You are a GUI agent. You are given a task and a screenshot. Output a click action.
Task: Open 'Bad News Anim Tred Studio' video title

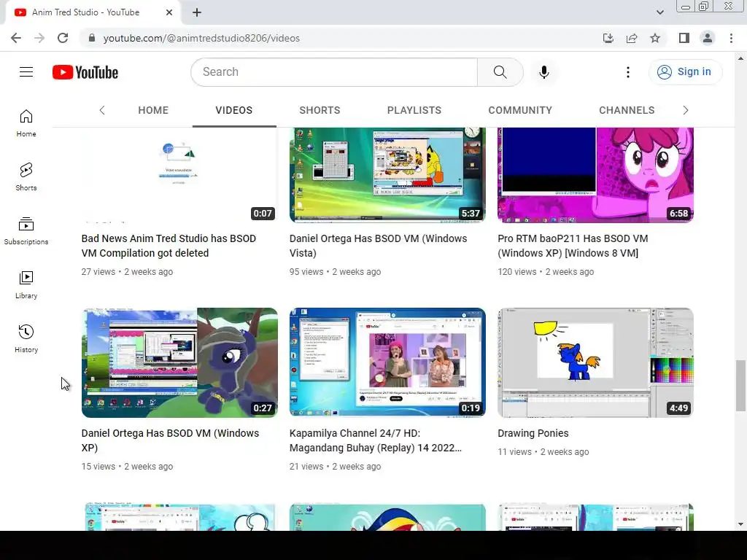[169, 246]
